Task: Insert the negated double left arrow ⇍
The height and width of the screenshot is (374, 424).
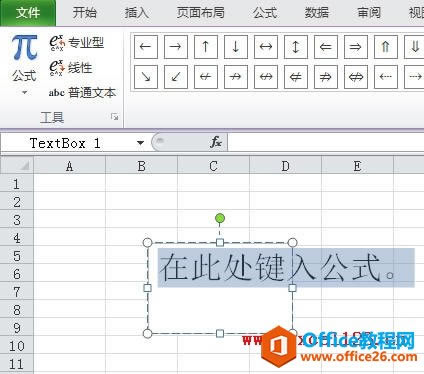Action: 296,77
